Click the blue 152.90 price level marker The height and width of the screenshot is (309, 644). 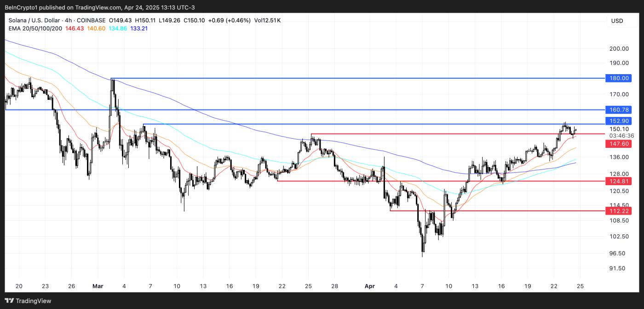pyautogui.click(x=618, y=121)
